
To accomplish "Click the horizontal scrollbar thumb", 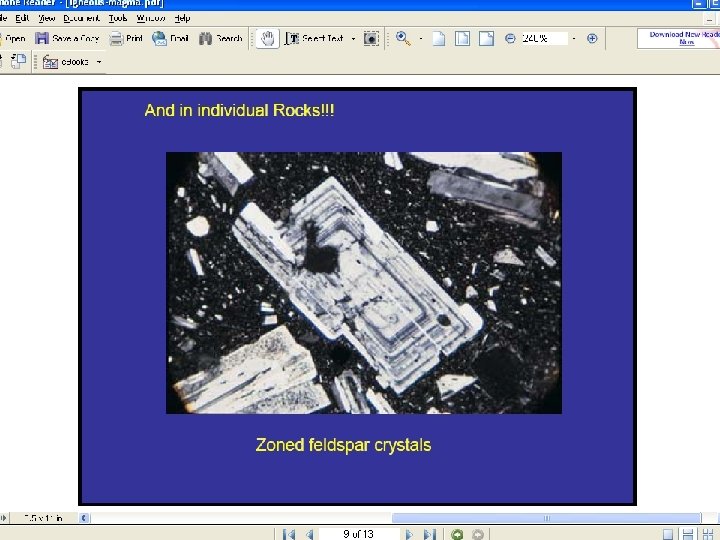I will pos(546,518).
